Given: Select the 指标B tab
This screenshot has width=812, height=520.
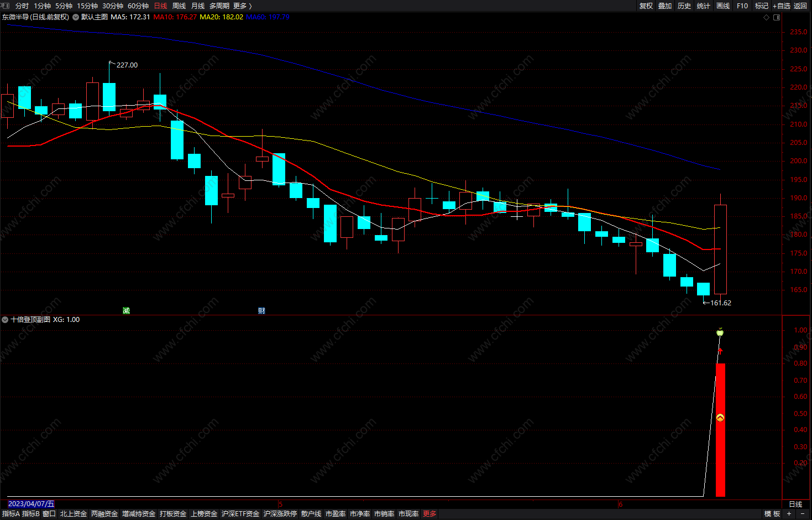Looking at the screenshot, I should tap(31, 514).
